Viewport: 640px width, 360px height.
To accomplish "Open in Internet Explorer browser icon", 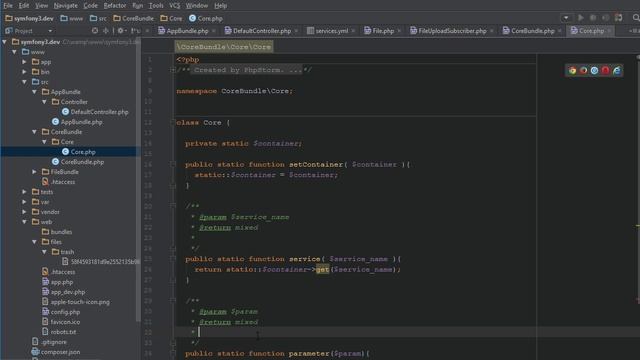I will 617,71.
